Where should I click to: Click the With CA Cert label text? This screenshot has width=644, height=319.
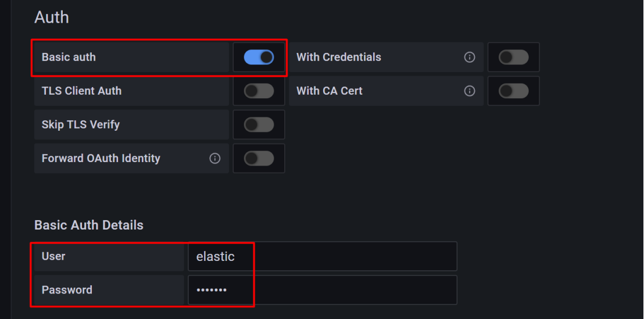pyautogui.click(x=330, y=91)
